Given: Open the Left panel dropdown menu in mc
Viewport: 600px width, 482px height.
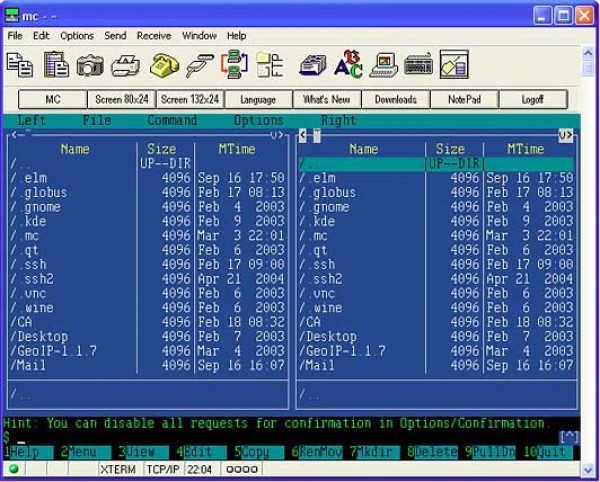Looking at the screenshot, I should tap(32, 120).
